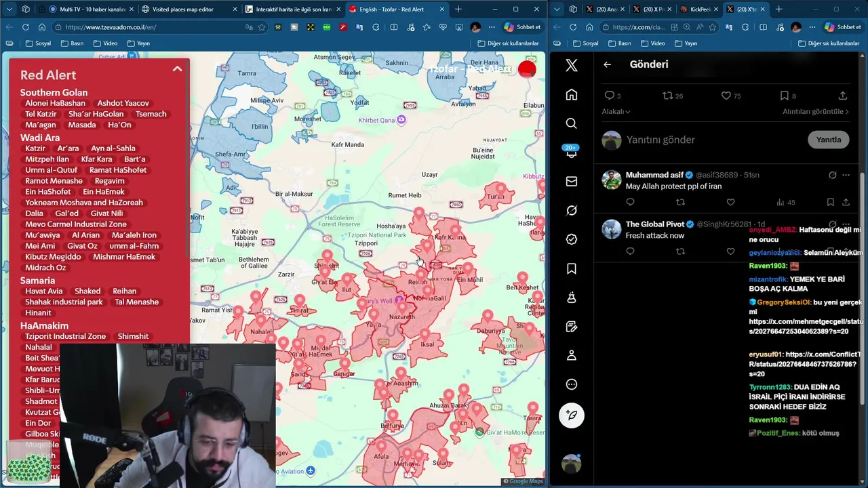The image size is (868, 488).
Task: Open Diğer sık kullanılanlar in the left browser
Action: (508, 43)
